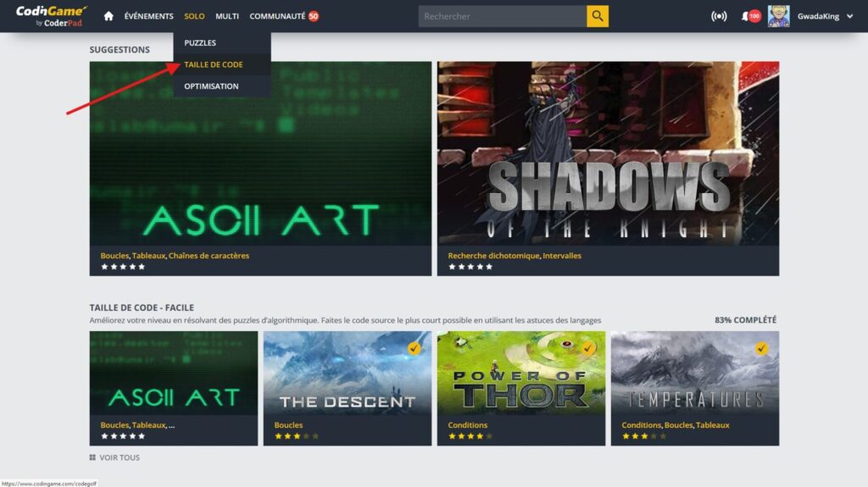This screenshot has height=487, width=868.
Task: Click Boucles tag under large ASCII Art
Action: tap(114, 256)
